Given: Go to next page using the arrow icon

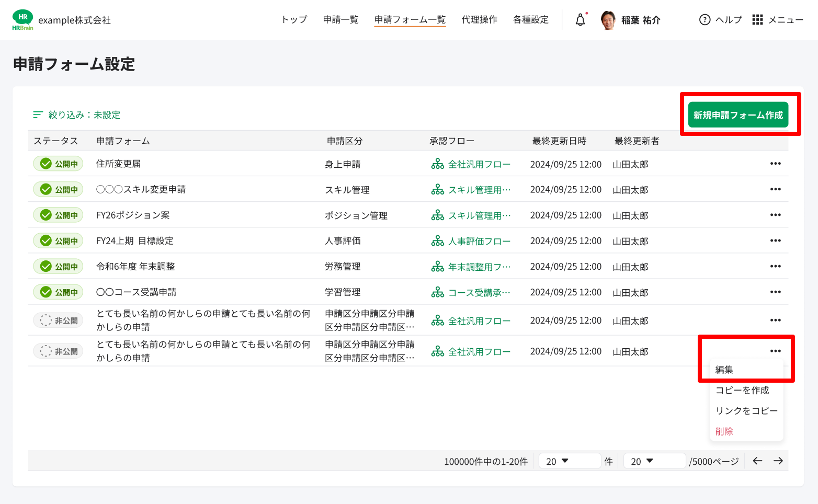Looking at the screenshot, I should [x=779, y=461].
